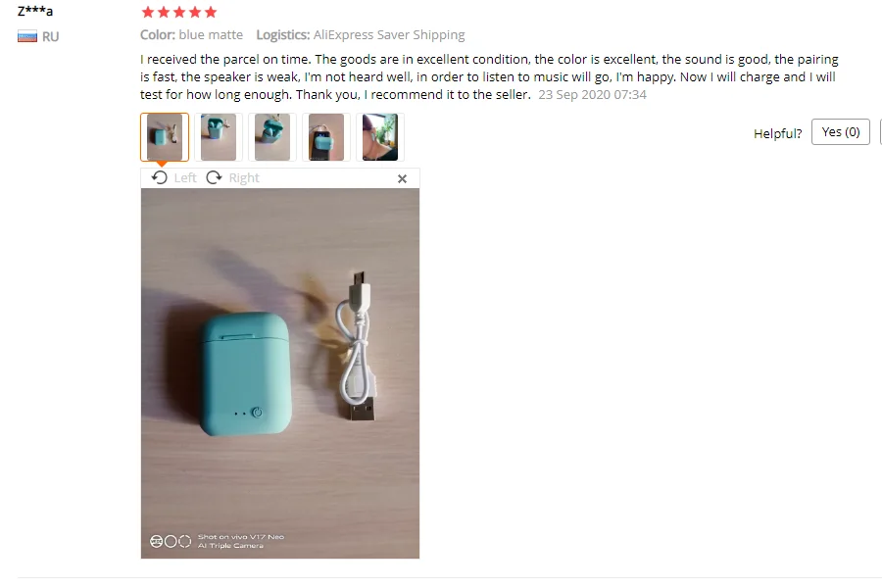
Task: Open fifth thumbnail of earbud in ear
Action: coord(380,137)
